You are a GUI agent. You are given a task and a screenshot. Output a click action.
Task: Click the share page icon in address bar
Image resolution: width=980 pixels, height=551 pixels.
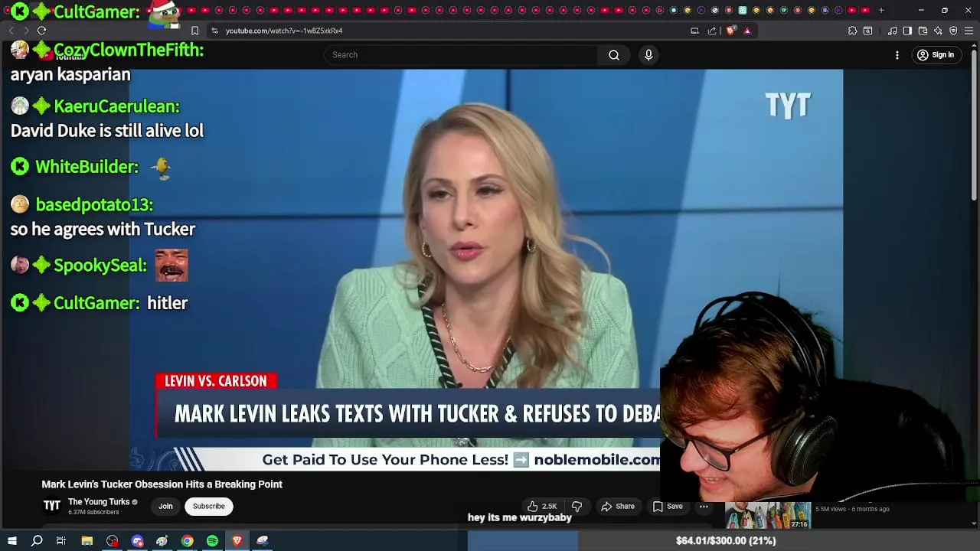[712, 31]
